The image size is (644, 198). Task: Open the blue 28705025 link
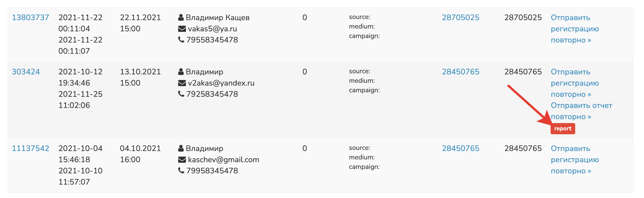coord(460,17)
